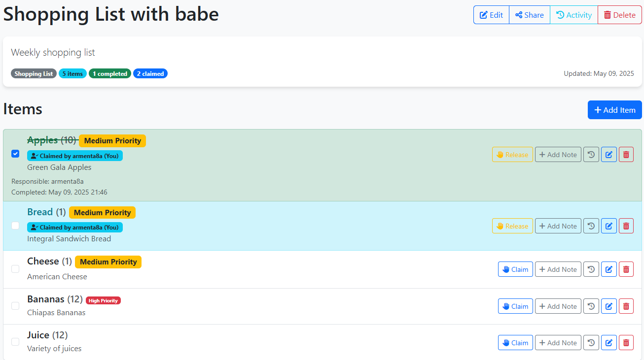Edit the Juice item with pencil icon
The height and width of the screenshot is (360, 644).
[x=609, y=343]
